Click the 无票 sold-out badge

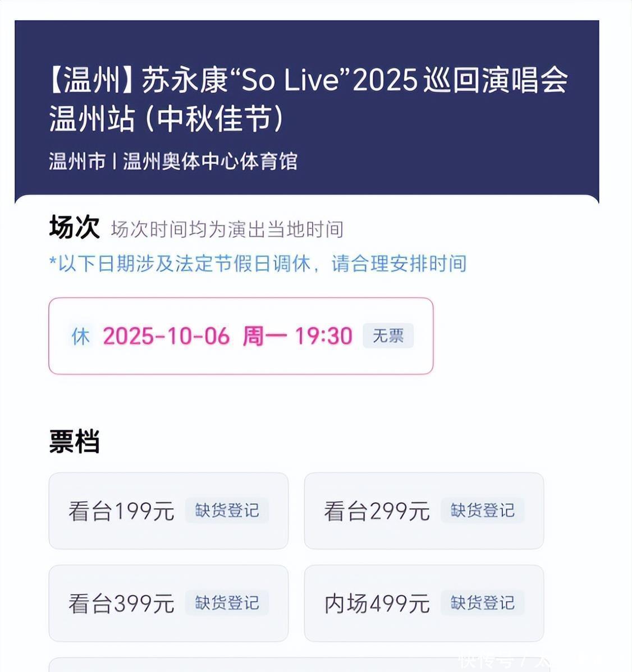click(388, 335)
